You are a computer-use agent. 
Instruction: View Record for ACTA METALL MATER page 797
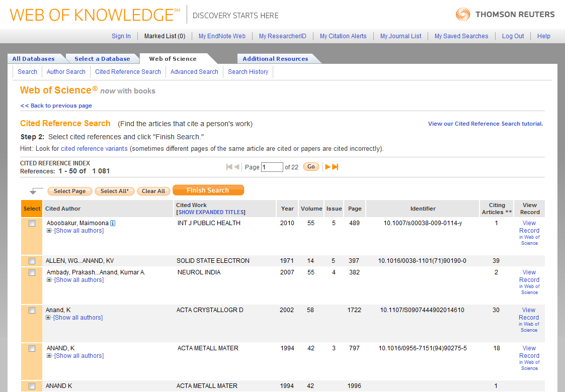[529, 358]
